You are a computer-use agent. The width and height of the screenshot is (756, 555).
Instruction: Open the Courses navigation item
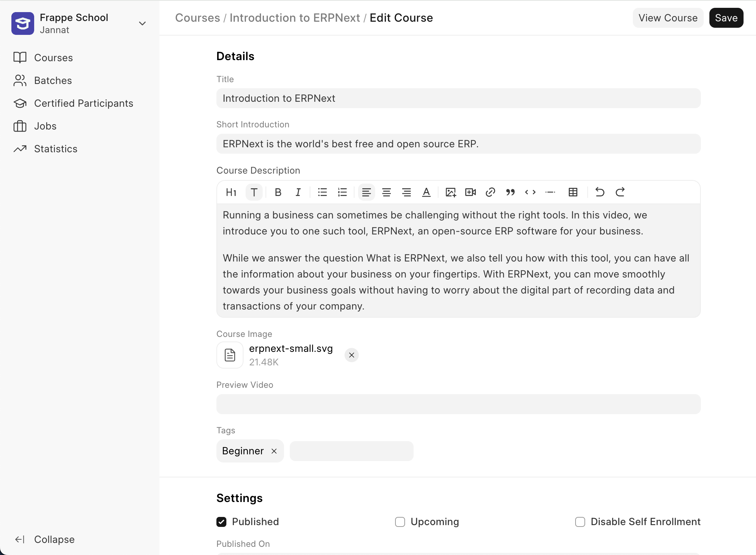click(54, 58)
